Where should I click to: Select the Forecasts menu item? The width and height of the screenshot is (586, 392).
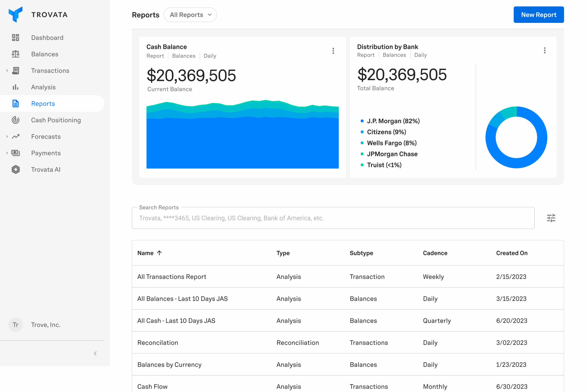[x=45, y=136]
